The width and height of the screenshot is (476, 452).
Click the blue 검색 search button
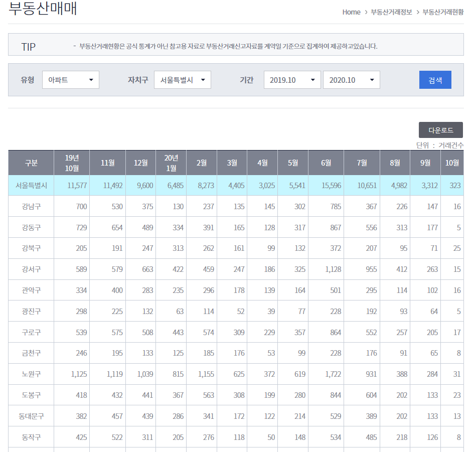(435, 79)
